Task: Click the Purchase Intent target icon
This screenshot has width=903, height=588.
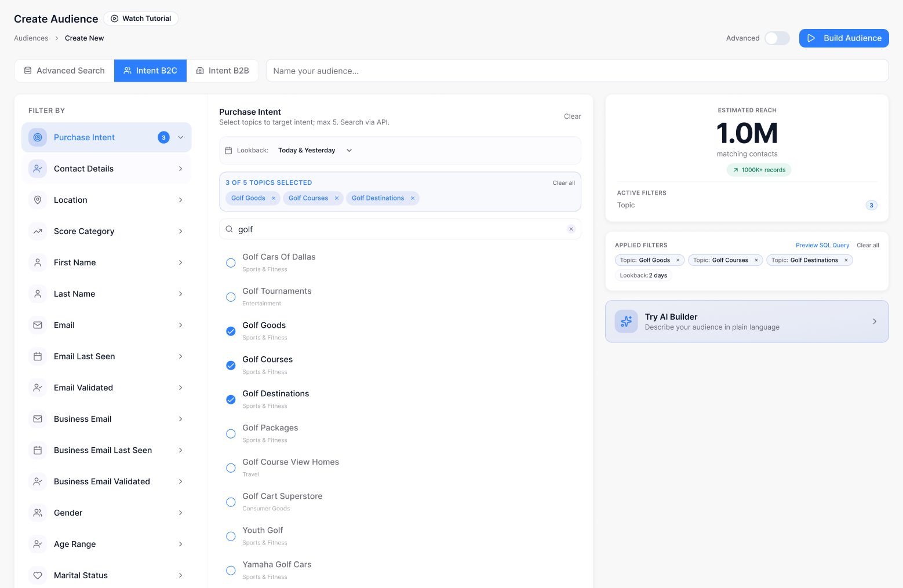Action: tap(38, 137)
